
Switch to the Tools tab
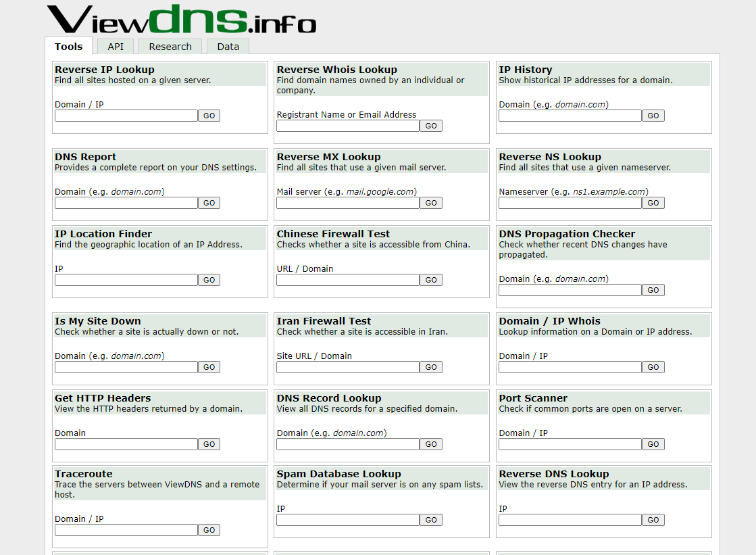coord(68,47)
